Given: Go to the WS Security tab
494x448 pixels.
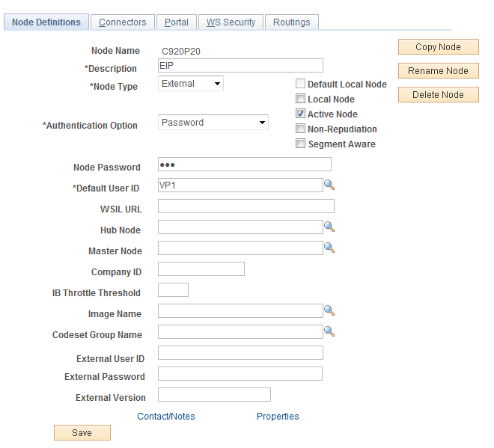Looking at the screenshot, I should pos(231,22).
